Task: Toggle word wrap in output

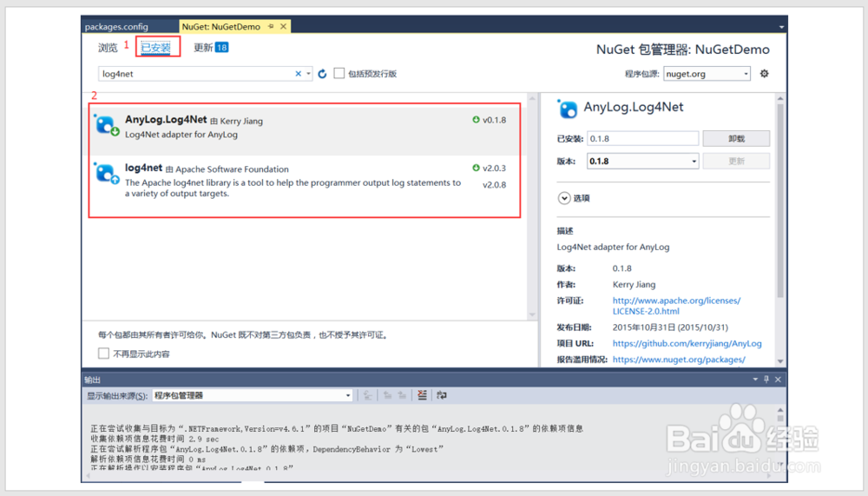Action: 441,395
